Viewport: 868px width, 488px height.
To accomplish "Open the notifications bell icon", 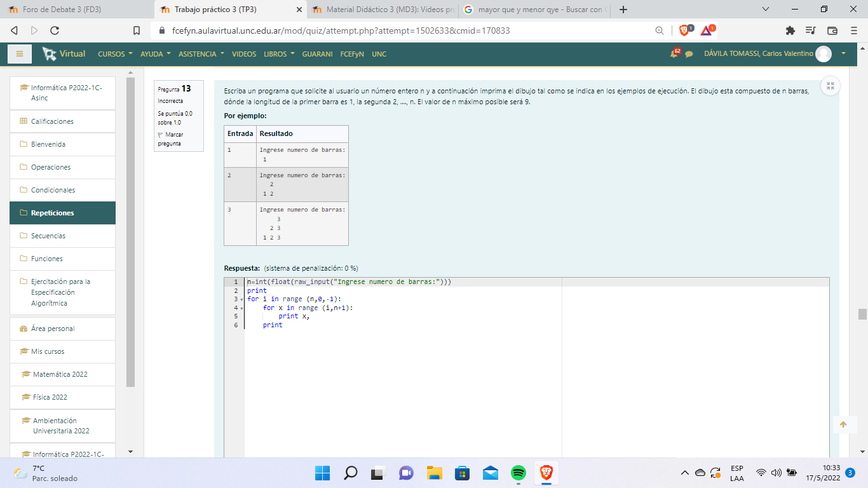I will click(675, 54).
